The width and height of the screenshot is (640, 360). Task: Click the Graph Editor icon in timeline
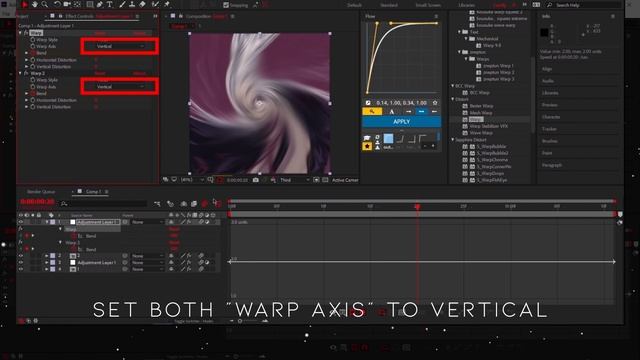(217, 203)
